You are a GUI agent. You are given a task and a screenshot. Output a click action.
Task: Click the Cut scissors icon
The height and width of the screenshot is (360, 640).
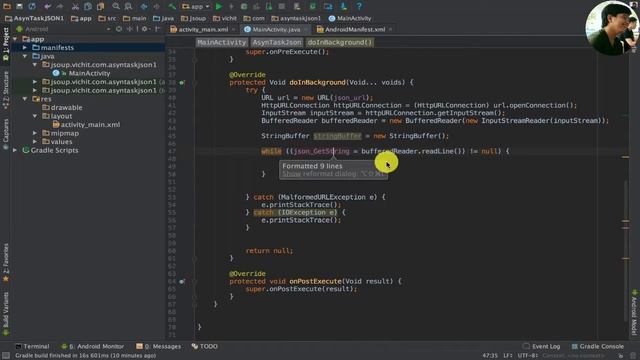[x=75, y=6]
